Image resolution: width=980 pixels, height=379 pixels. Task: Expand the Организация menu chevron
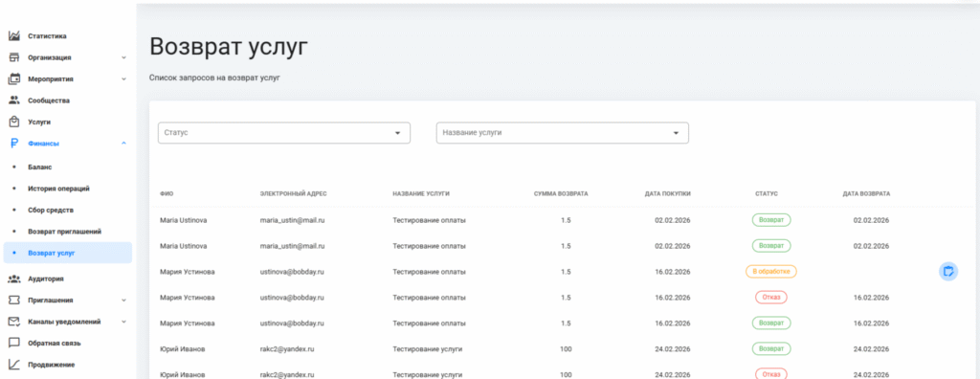(123, 57)
